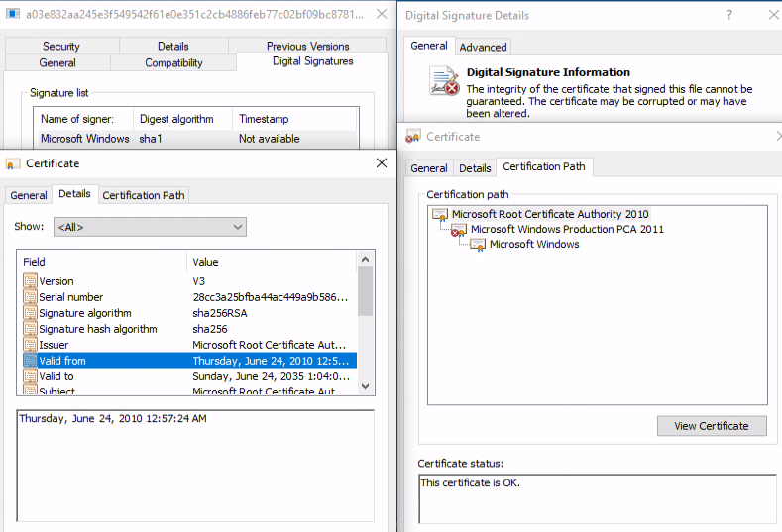Click the field value text box showing June 24, 2010
Viewport: 782px width, 532px height.
[195, 466]
